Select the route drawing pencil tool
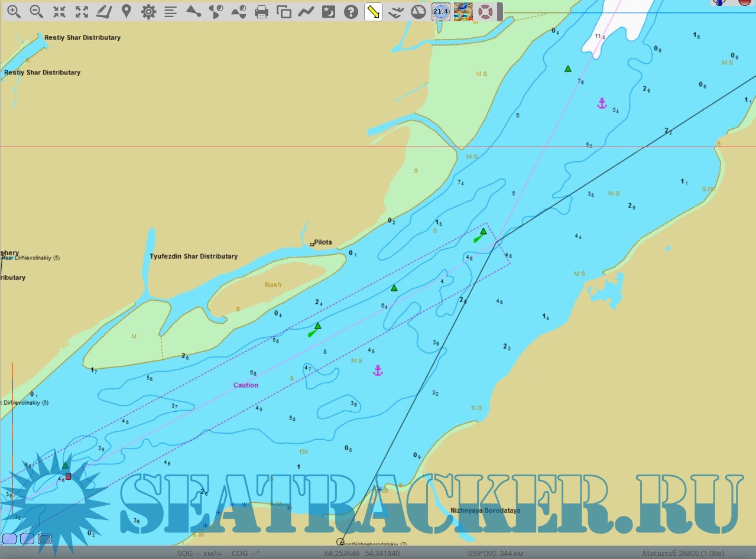The image size is (756, 559). click(x=104, y=12)
